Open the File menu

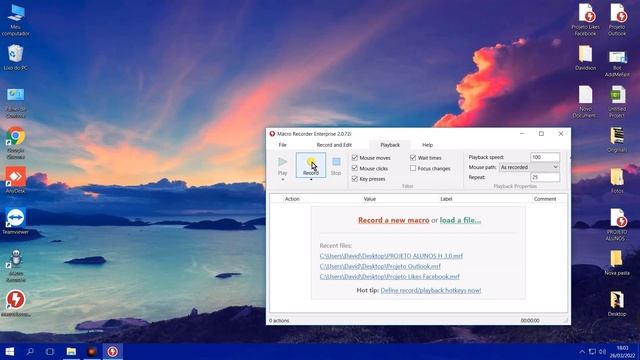tap(282, 145)
